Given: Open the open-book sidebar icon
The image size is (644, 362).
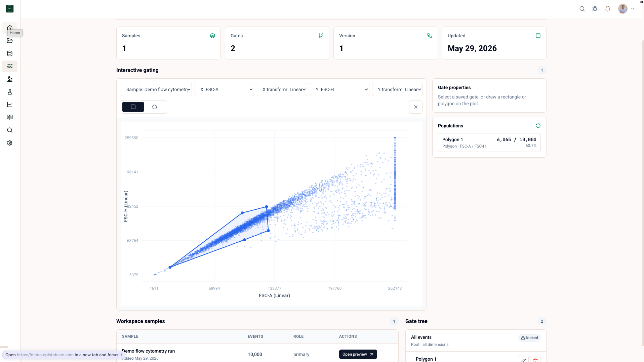Looking at the screenshot, I should point(10,117).
